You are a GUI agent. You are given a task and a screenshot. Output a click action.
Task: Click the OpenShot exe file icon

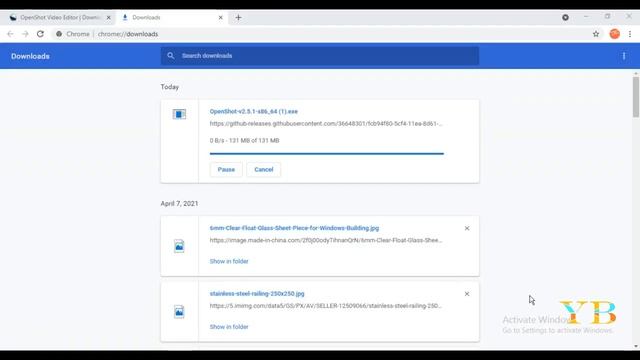tap(179, 114)
